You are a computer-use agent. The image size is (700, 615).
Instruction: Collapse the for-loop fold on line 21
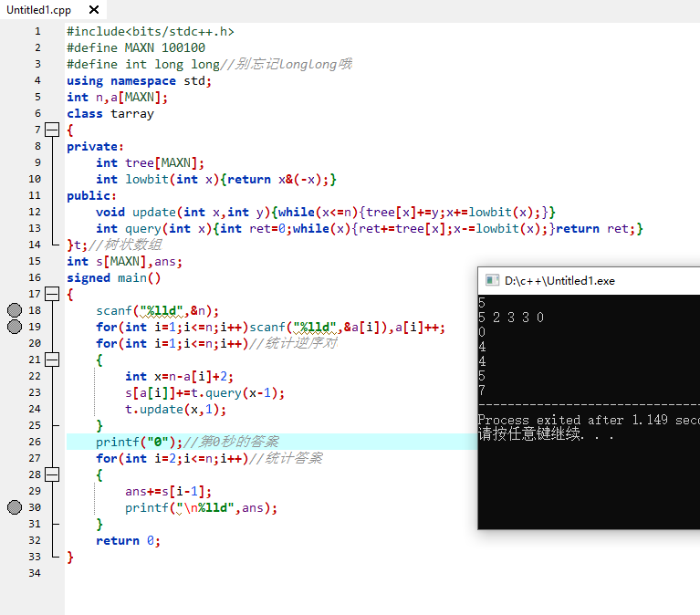point(52,360)
